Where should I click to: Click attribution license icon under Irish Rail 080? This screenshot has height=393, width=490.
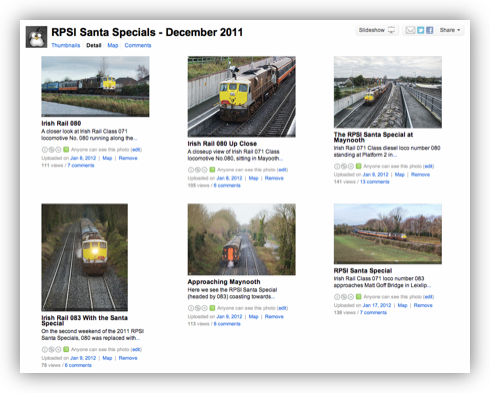click(x=45, y=150)
